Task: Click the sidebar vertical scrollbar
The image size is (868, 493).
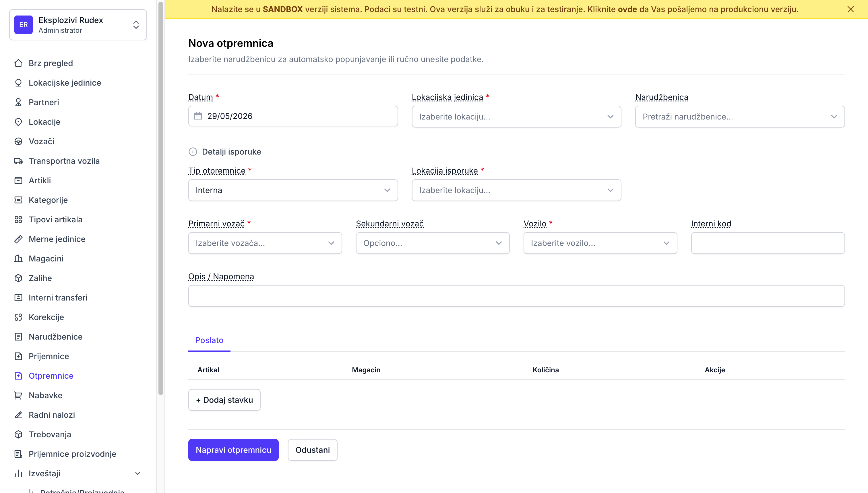Action: tap(161, 198)
